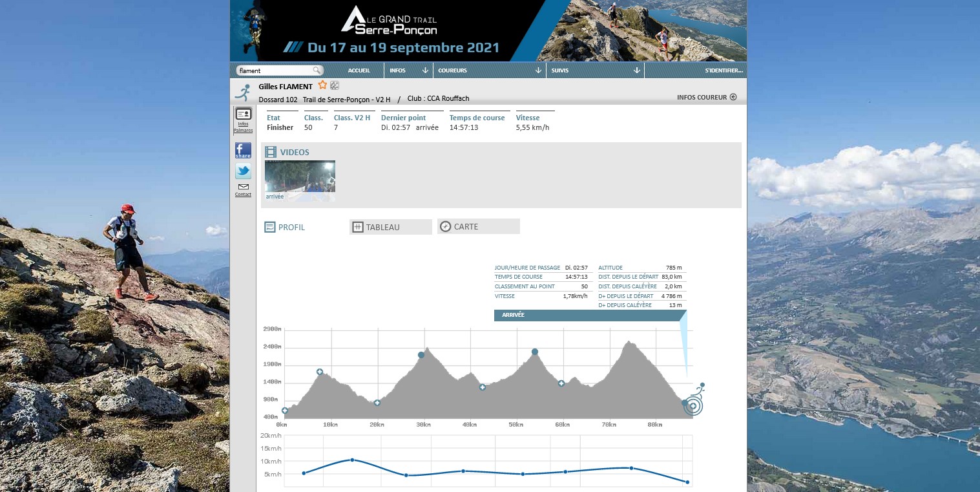Click the finish target icon on profile

[x=693, y=405]
